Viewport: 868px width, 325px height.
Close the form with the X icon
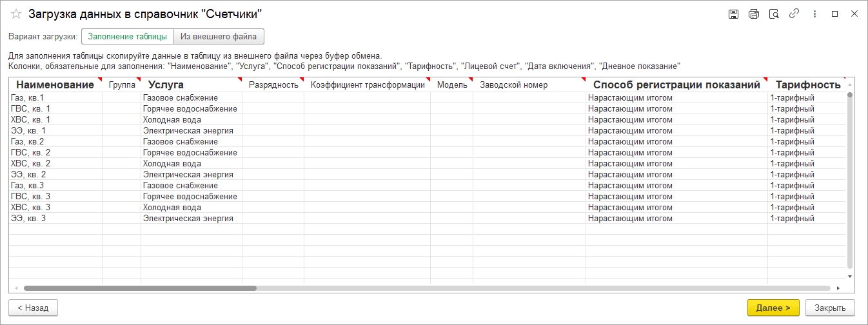pyautogui.click(x=854, y=14)
